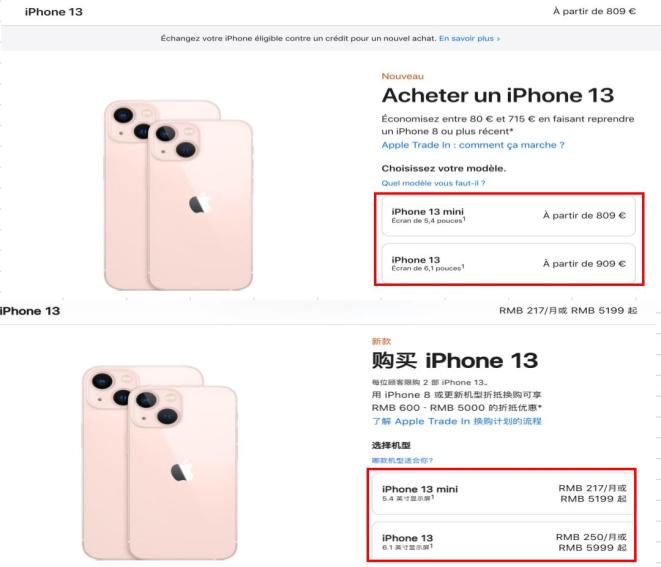
Task: Open 'Apple Trade In : comment ça marche ?'
Action: (x=473, y=145)
